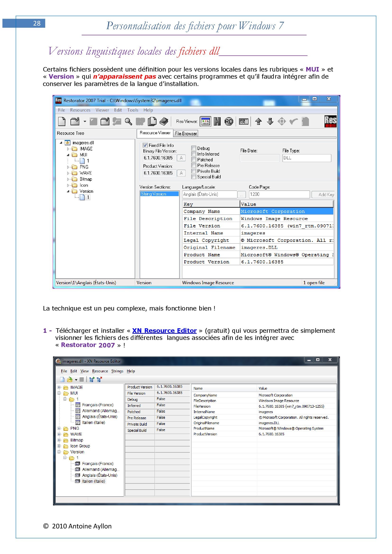The image size is (392, 554).
Task: Expand the Bitmap folder in Restorator tree
Action: click(x=68, y=179)
